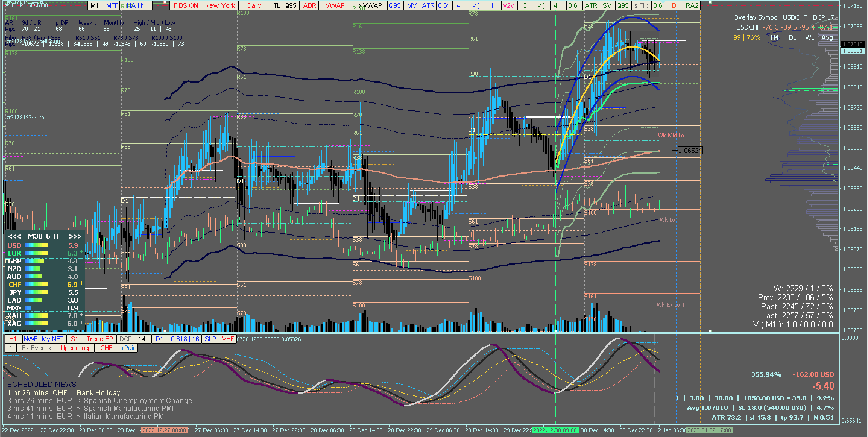Open the Upcoming news tab

74,348
